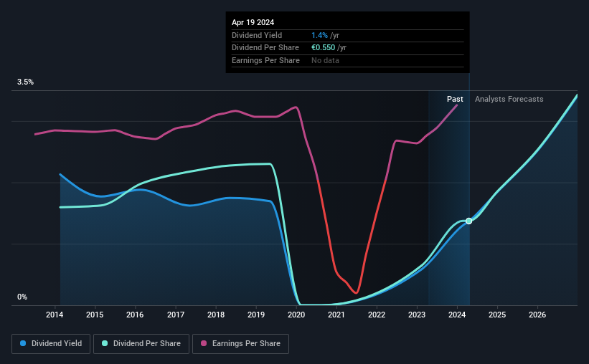Viewport: 589px width, 364px height.
Task: Click the highlighted data point at Apr 2024
Action: 468,221
